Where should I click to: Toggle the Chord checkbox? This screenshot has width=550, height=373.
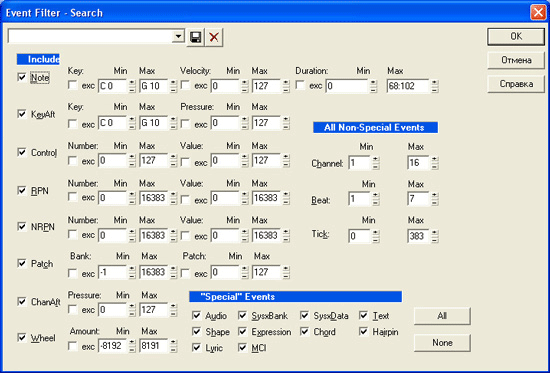click(304, 331)
